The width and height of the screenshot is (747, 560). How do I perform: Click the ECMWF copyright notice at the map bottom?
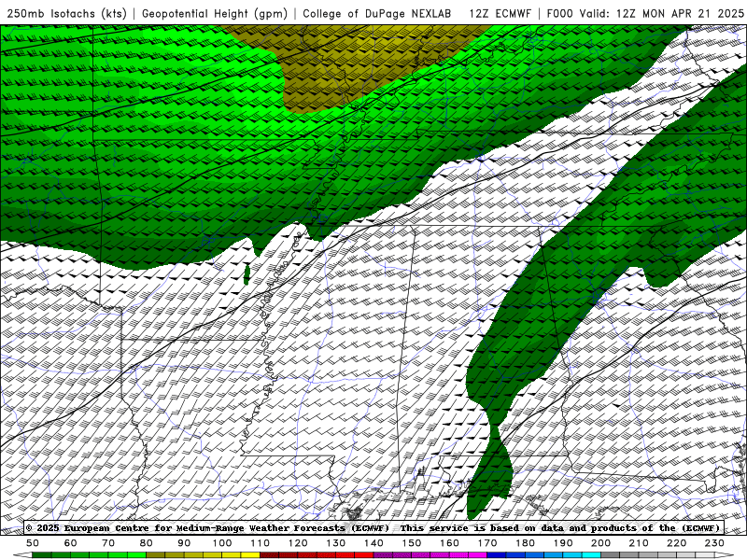(373, 527)
